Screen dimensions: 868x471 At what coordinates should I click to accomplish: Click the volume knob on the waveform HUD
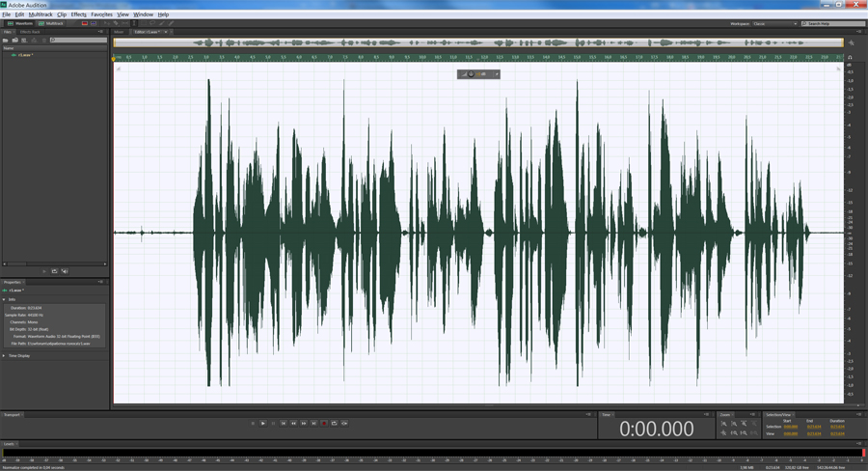coord(470,73)
